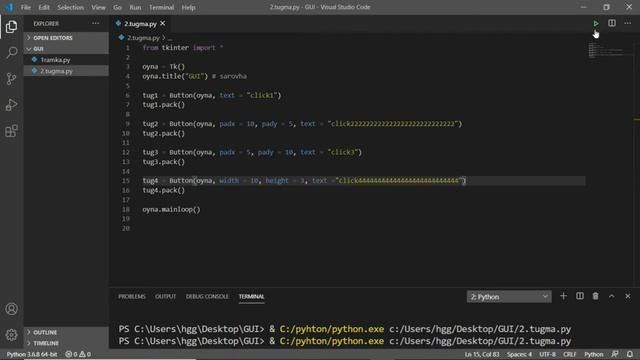Create a new terminal with plus icon
640x360 pixels.
tap(564, 296)
